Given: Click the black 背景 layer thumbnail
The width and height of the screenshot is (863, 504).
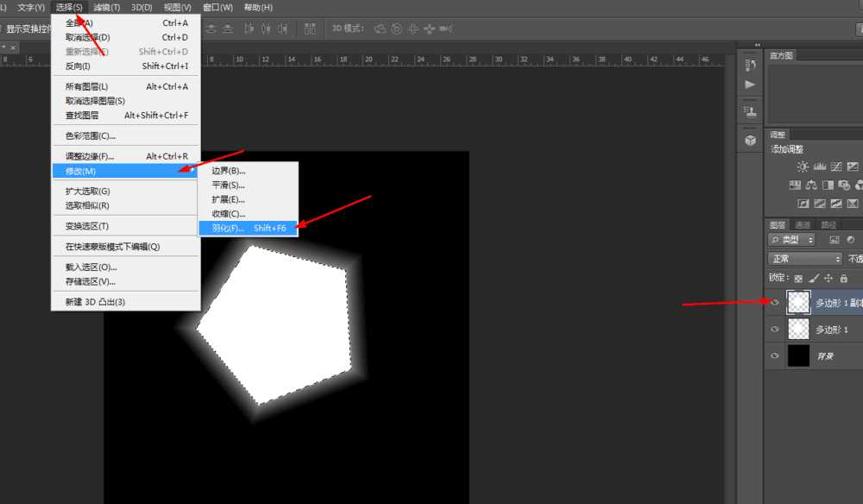Looking at the screenshot, I should [798, 356].
